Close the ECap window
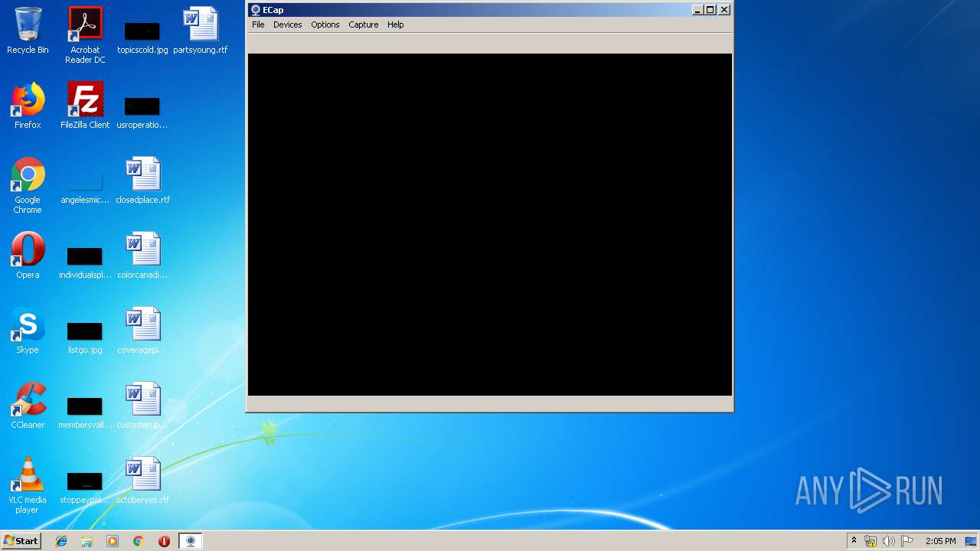Viewport: 980px width, 551px height. point(724,10)
